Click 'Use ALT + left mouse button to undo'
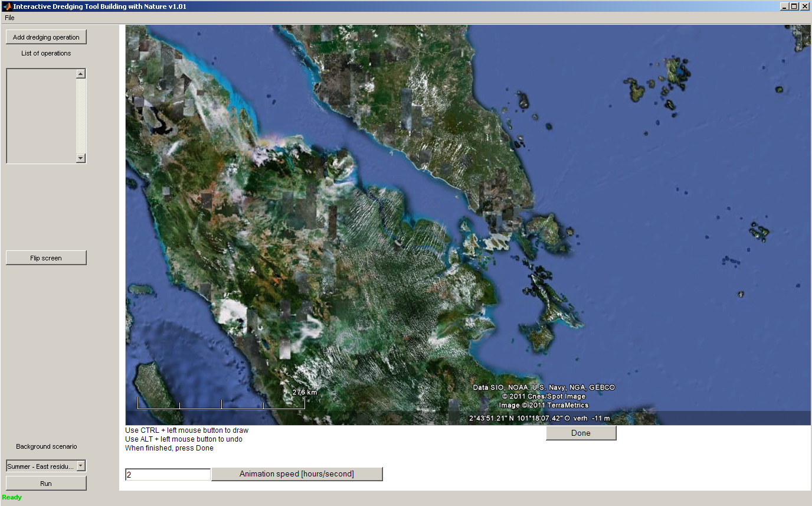Image resolution: width=812 pixels, height=506 pixels. 184,439
